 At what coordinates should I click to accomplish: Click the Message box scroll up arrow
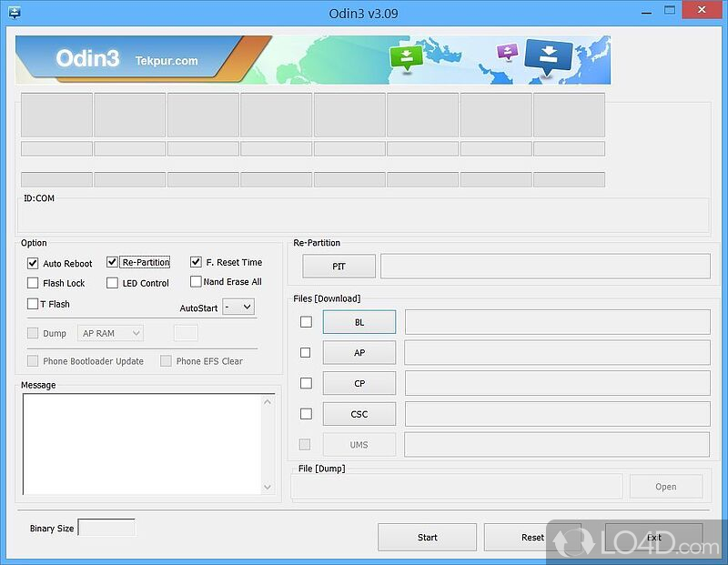pyautogui.click(x=268, y=402)
